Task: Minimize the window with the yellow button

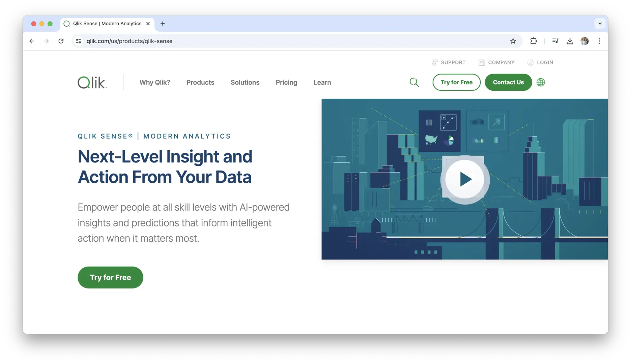Action: point(42,24)
